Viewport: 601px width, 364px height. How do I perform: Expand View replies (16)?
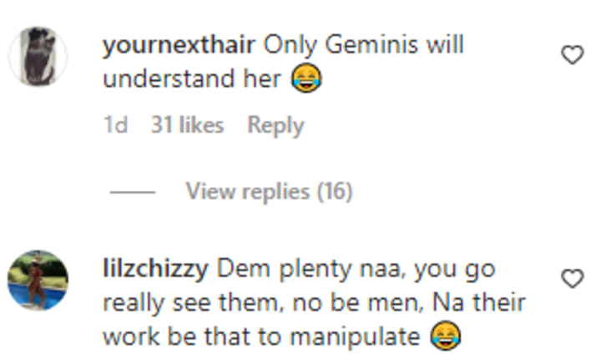point(269,191)
